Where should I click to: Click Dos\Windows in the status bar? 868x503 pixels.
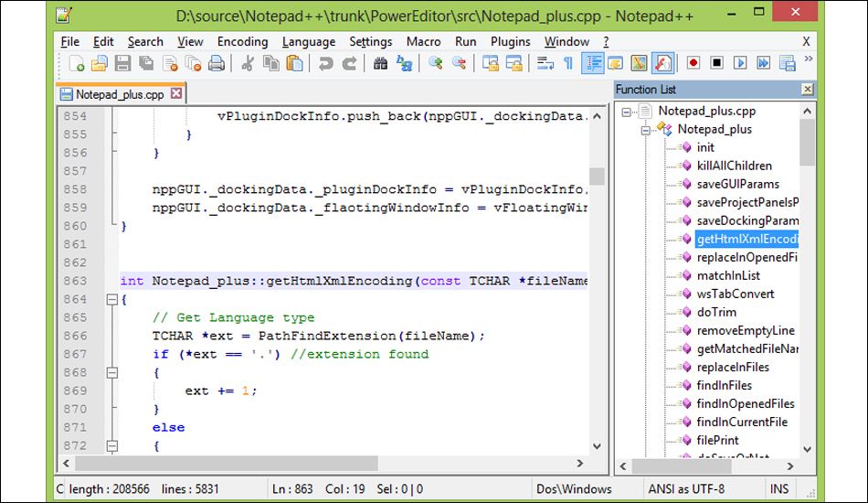pyautogui.click(x=574, y=489)
